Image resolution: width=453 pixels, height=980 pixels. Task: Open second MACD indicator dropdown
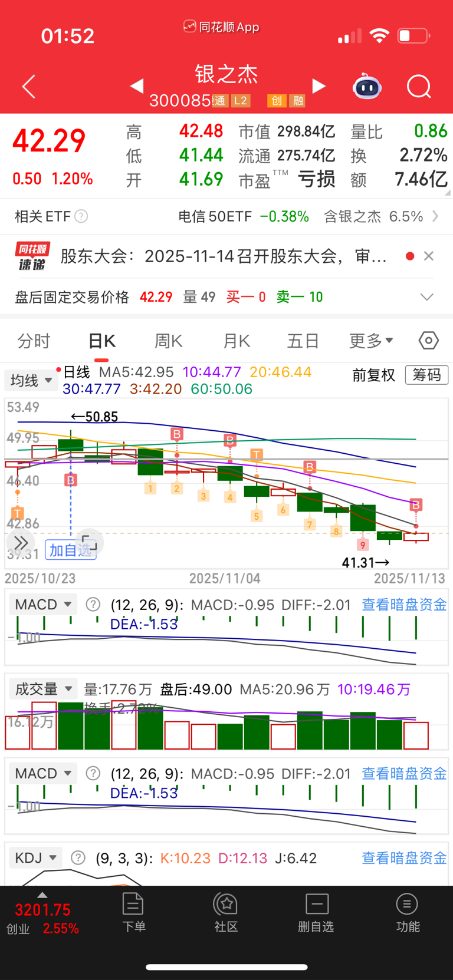point(43,774)
